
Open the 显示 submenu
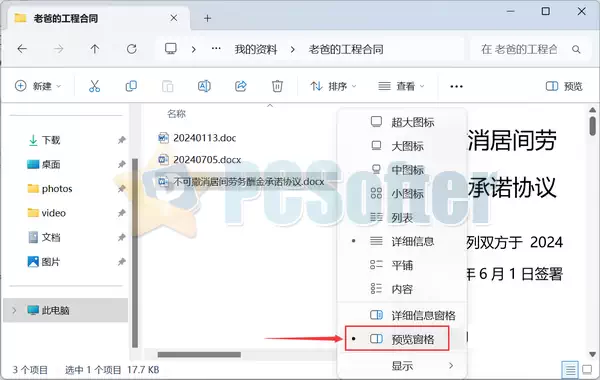[402, 366]
